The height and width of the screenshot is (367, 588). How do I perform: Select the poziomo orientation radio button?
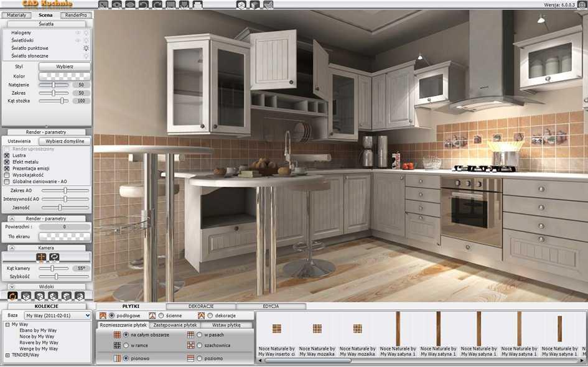tap(200, 358)
